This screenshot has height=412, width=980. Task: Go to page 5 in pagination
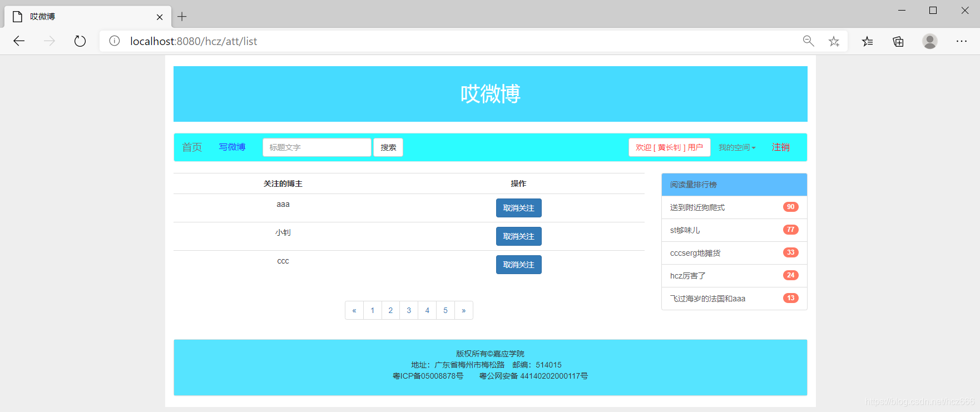[446, 310]
